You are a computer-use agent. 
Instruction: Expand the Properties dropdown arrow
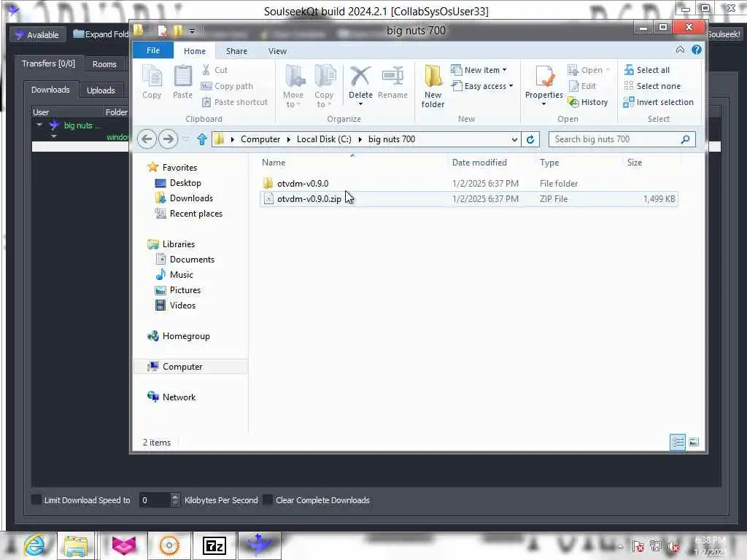pyautogui.click(x=543, y=104)
